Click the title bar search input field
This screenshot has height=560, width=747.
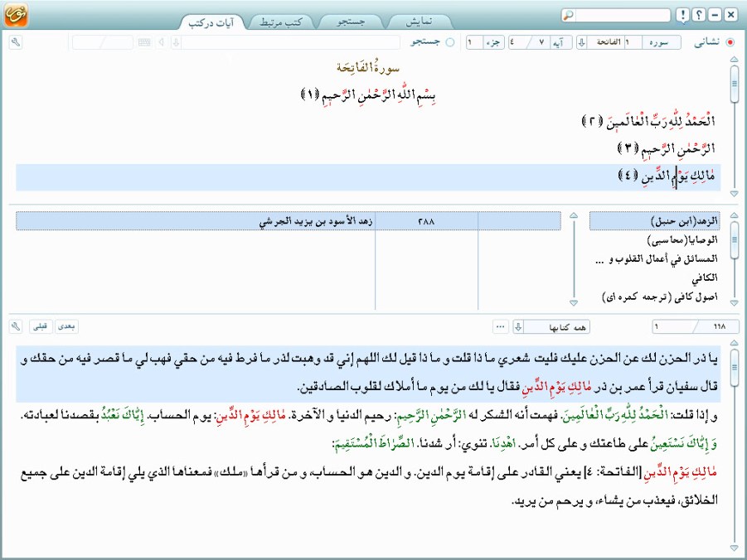[x=622, y=15]
